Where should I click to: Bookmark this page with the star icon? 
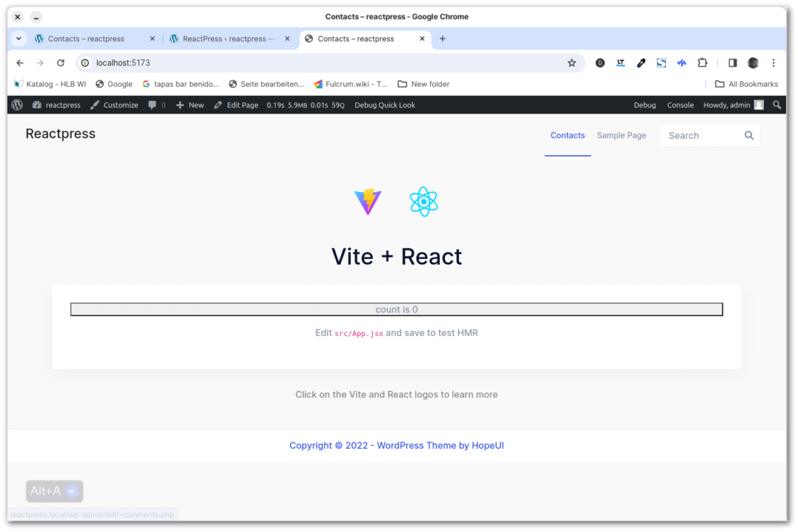571,63
